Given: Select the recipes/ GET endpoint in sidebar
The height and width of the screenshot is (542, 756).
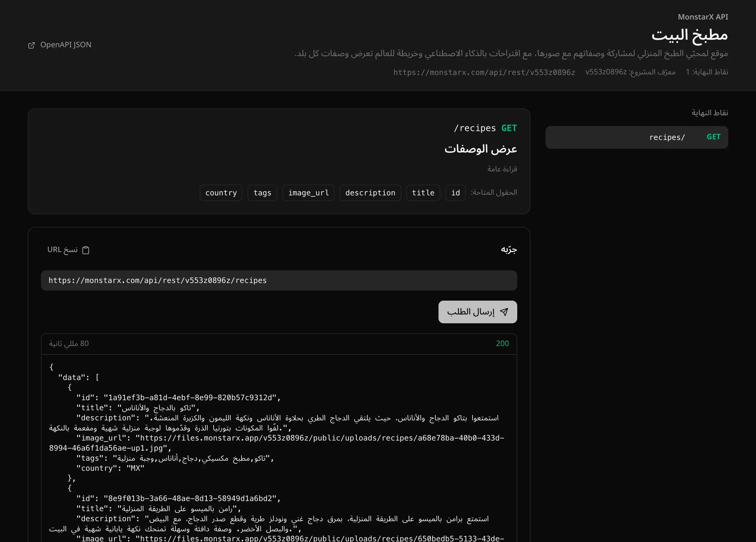Looking at the screenshot, I should [x=636, y=137].
